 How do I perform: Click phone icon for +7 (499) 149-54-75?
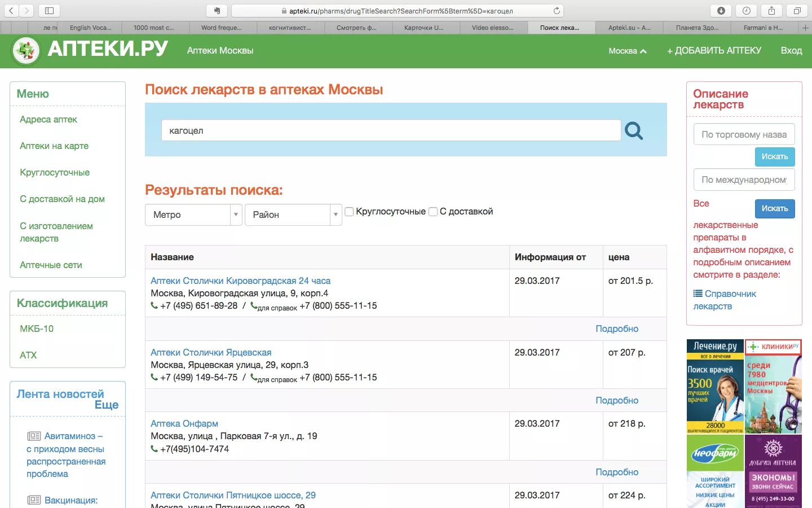[154, 377]
